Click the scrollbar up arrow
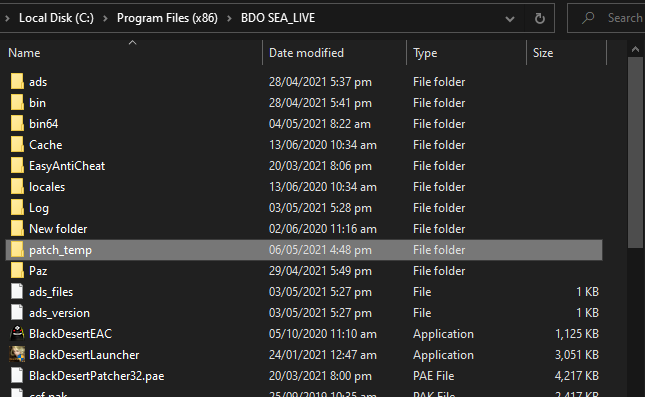 click(636, 49)
